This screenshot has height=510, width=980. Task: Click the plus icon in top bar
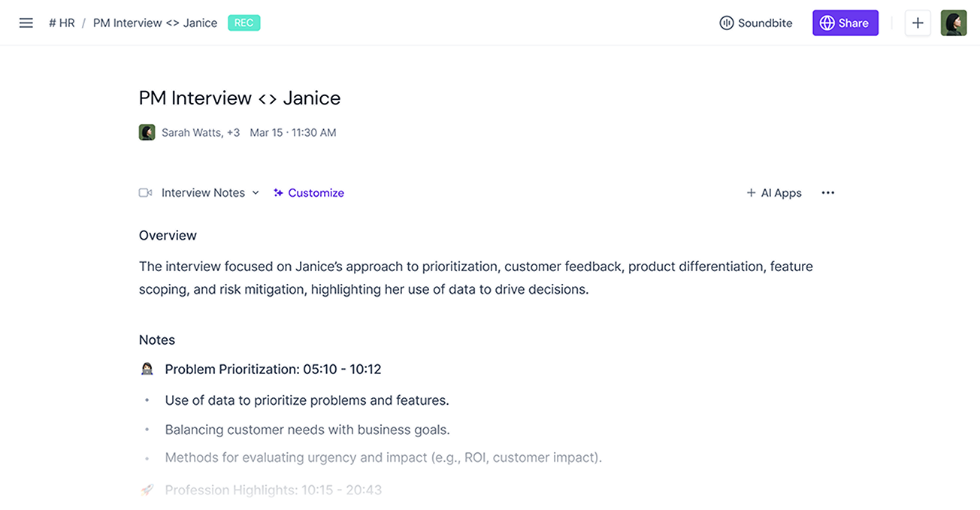click(918, 23)
